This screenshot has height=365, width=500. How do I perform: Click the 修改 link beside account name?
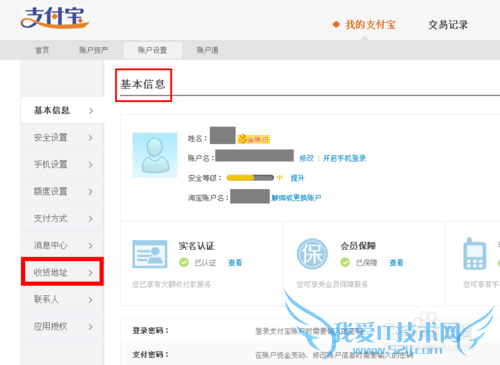tap(307, 158)
